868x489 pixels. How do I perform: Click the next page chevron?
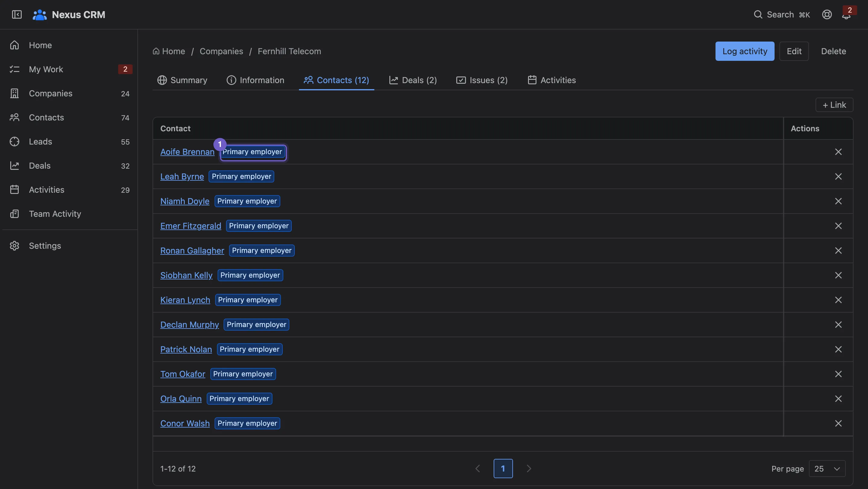pyautogui.click(x=529, y=469)
